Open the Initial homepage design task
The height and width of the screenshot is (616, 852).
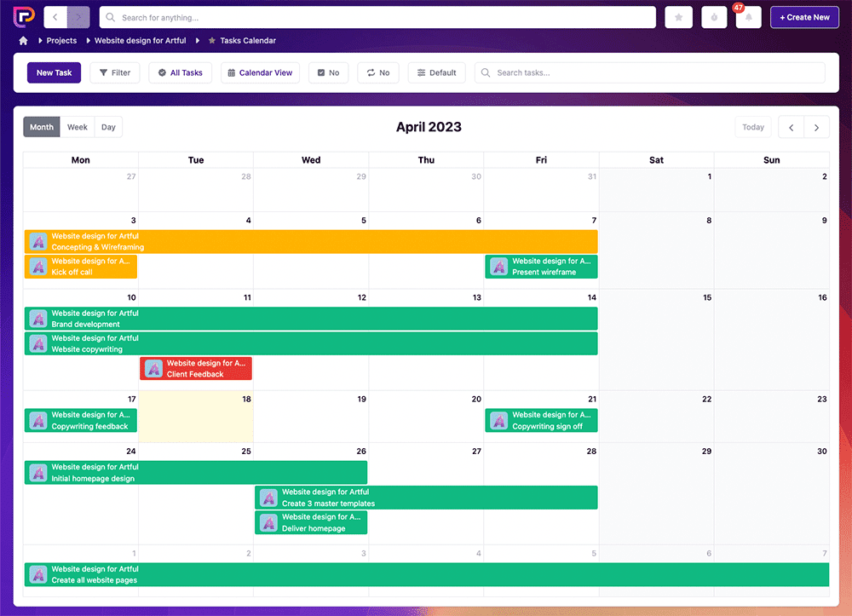(x=196, y=473)
